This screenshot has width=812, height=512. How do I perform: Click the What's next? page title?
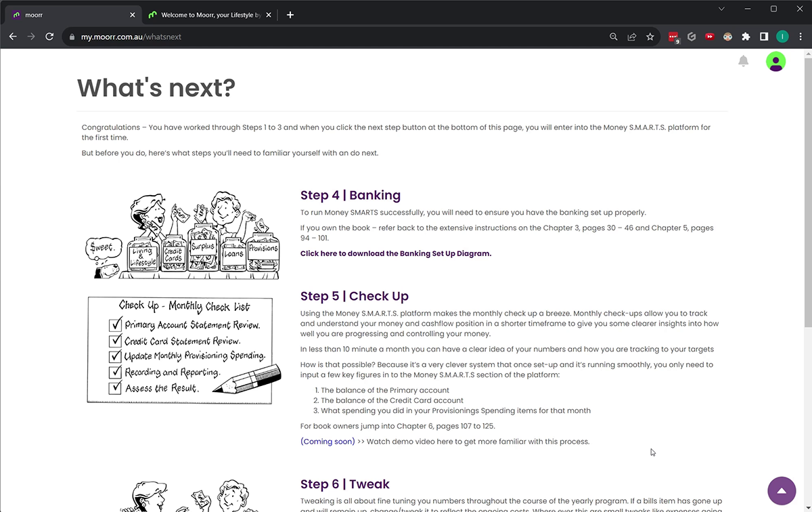156,87
